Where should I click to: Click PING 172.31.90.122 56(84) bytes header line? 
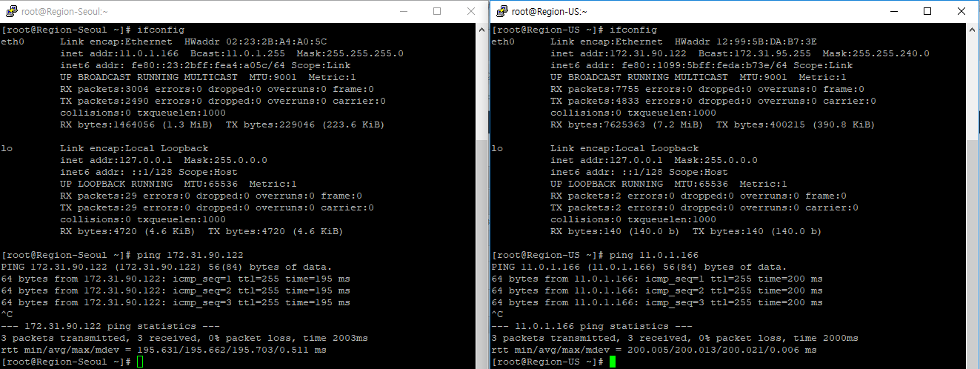click(x=167, y=267)
